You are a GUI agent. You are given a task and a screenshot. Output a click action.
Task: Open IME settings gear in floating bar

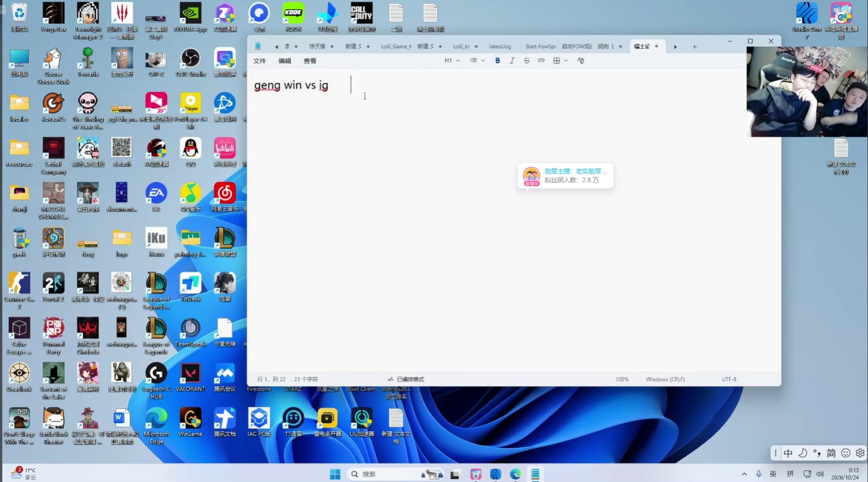pyautogui.click(x=860, y=453)
